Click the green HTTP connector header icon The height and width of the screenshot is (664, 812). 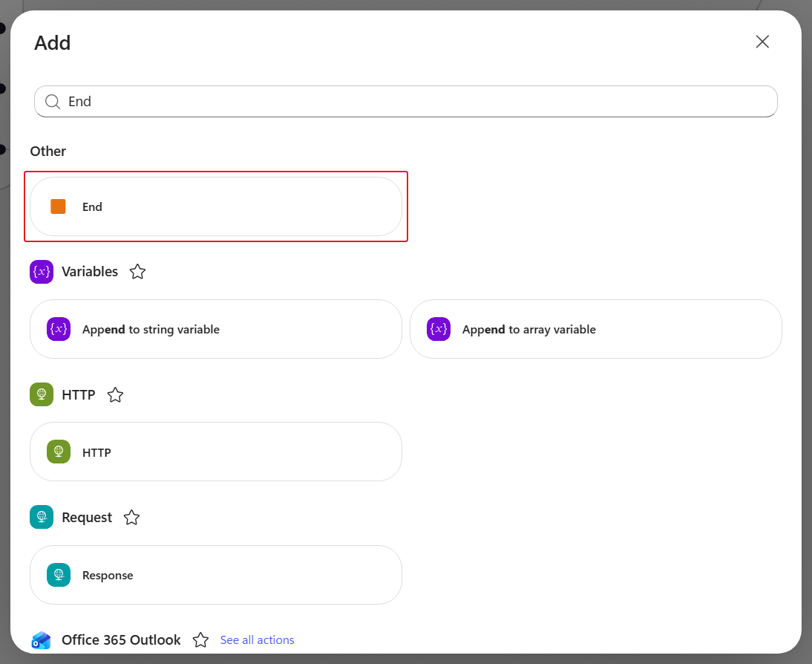42,394
